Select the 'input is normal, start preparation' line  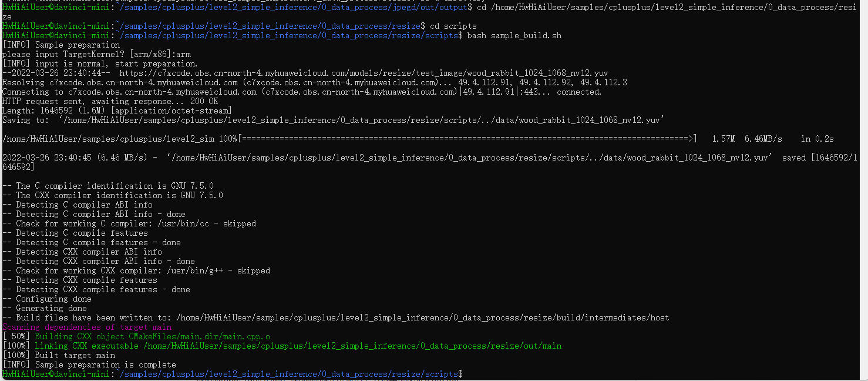tap(100, 64)
